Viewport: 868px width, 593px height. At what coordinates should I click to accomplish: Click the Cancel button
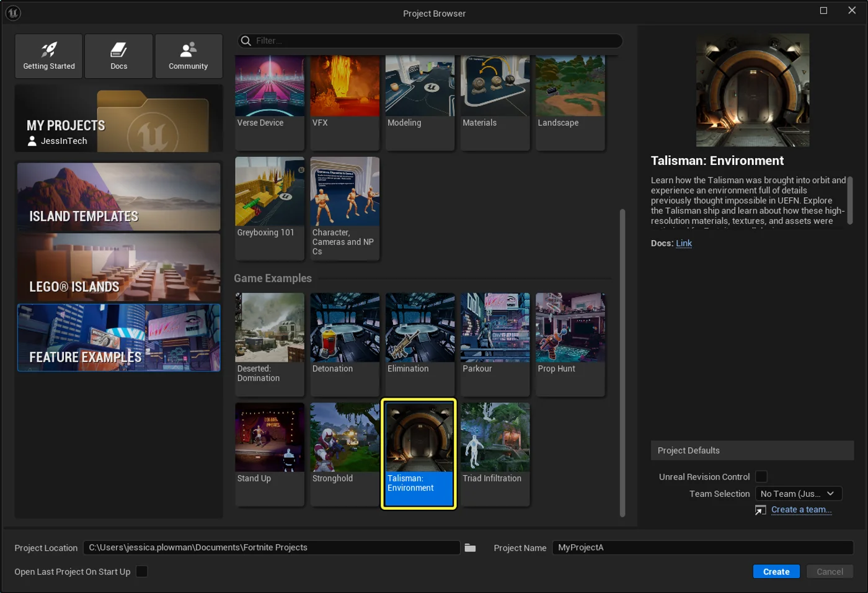point(830,572)
